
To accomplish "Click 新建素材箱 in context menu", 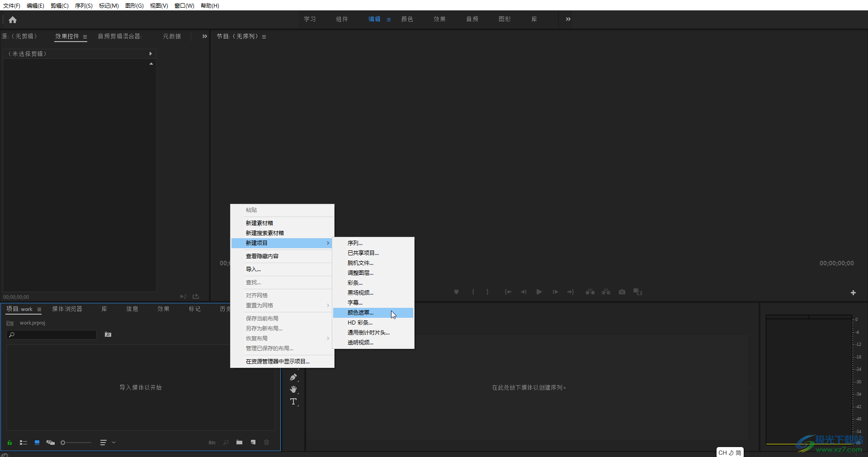I will (282, 223).
